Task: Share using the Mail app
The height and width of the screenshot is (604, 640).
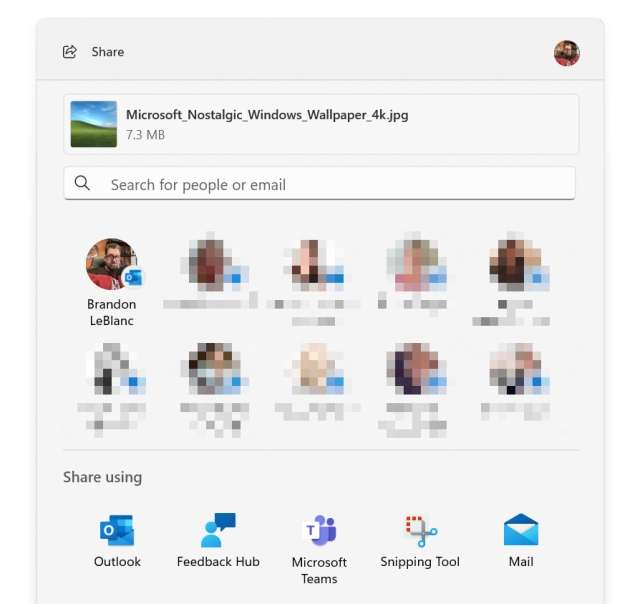Action: pos(521,540)
